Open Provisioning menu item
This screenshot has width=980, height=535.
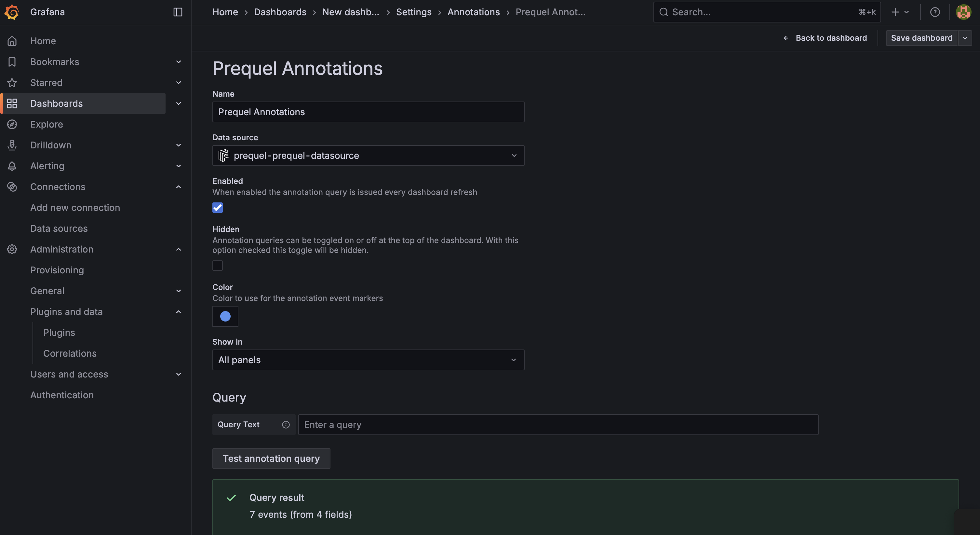coord(57,270)
